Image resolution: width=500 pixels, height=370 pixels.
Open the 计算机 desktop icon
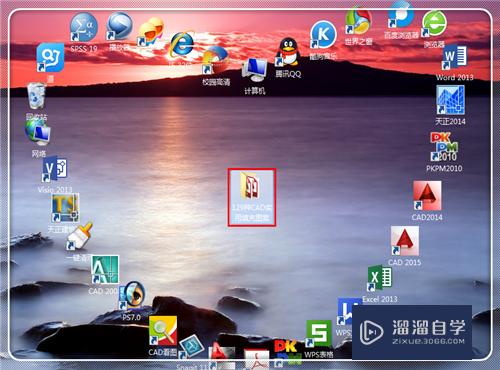255,70
